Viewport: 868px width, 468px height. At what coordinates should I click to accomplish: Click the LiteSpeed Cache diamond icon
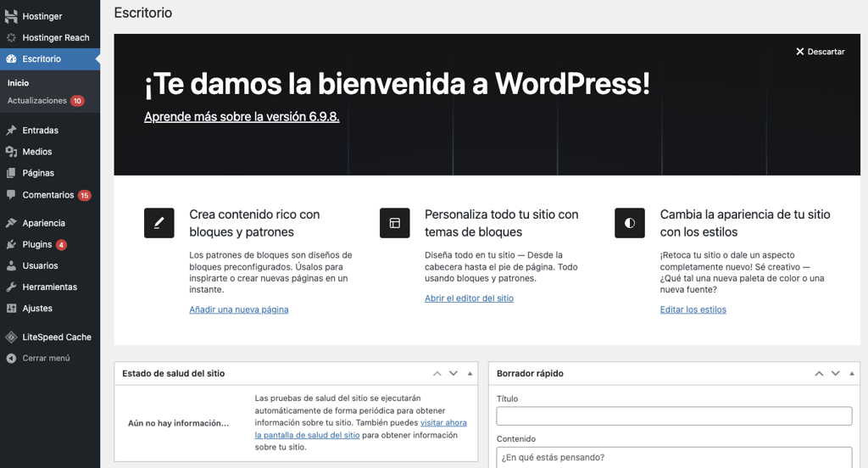pos(11,337)
